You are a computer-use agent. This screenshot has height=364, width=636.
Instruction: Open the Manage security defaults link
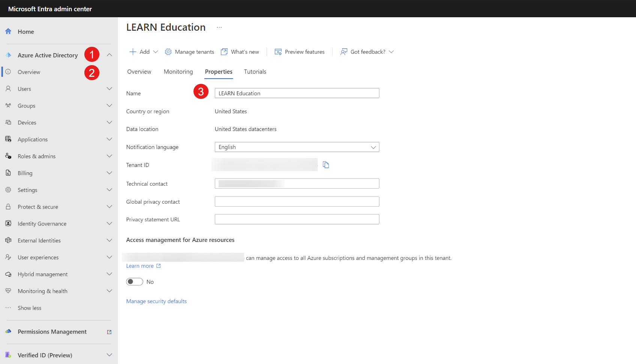click(x=156, y=301)
